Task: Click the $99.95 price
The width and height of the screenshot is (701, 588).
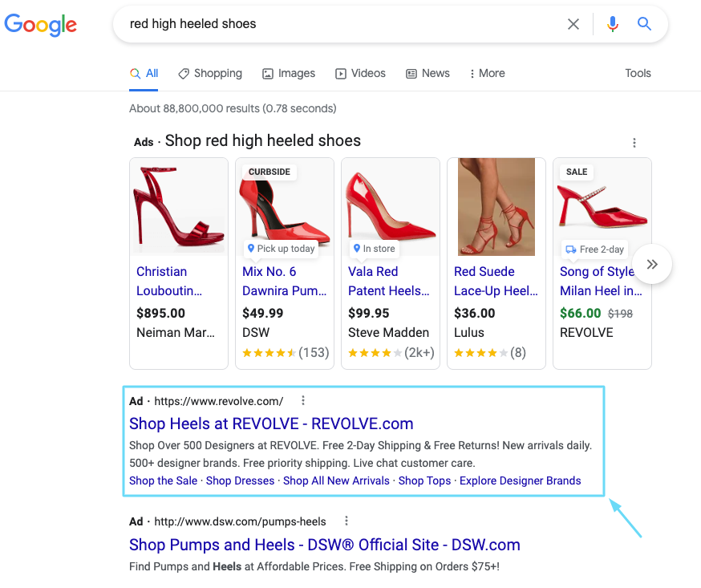Action: tap(369, 314)
